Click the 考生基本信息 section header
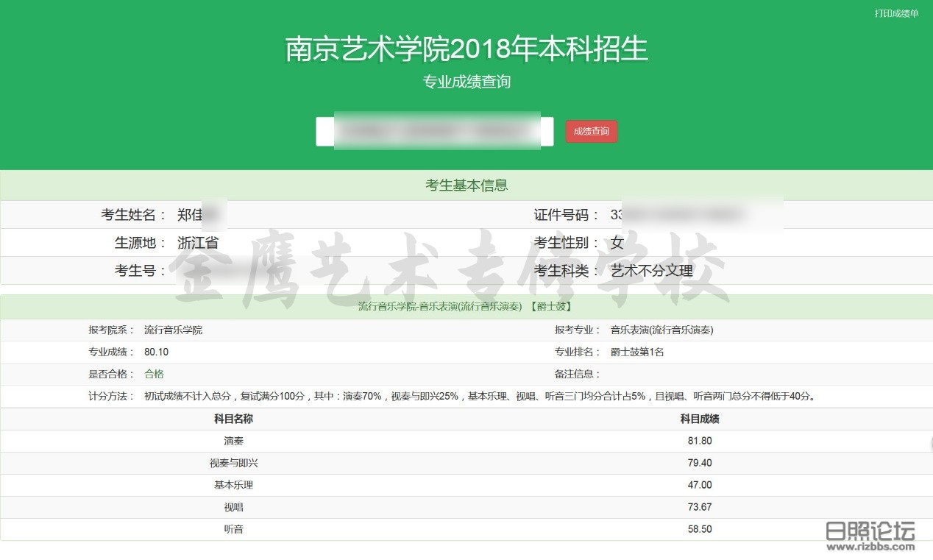Viewport: 933px width, 560px height. tap(466, 185)
